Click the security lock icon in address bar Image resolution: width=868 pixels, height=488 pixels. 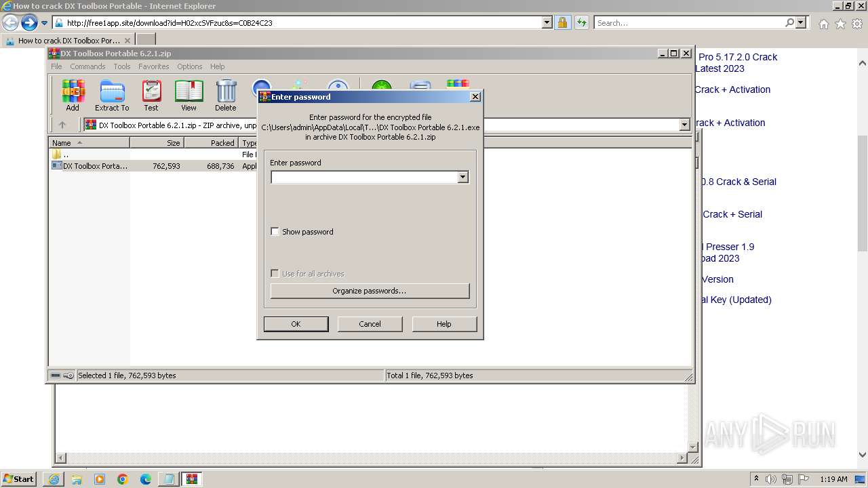click(562, 23)
